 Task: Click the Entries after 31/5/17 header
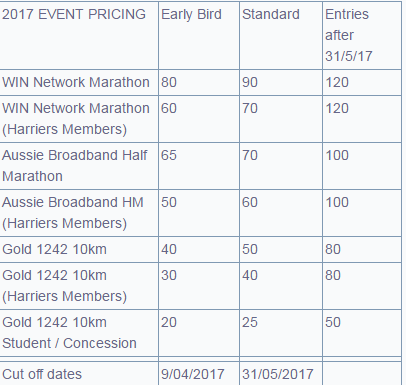[349, 35]
